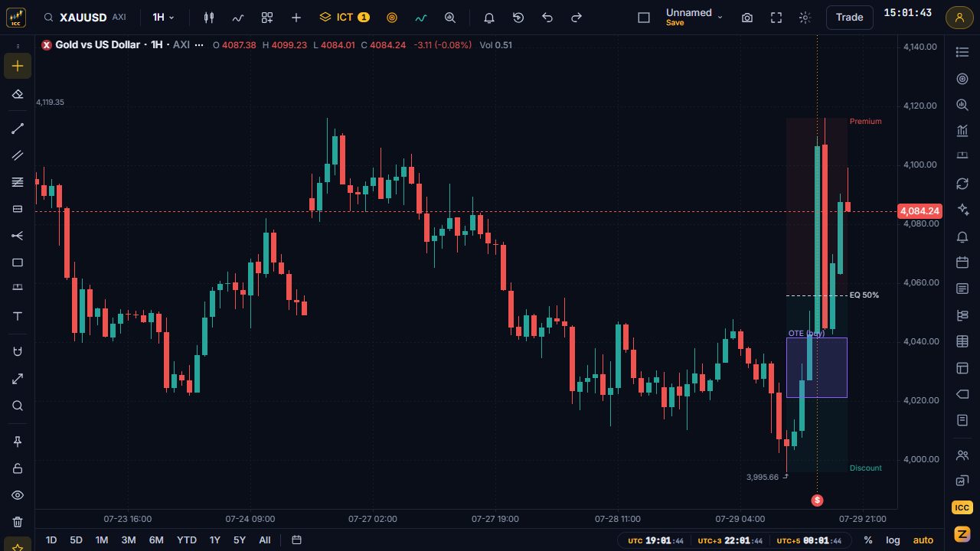Take a chart snapshot with the camera icon
The width and height of the screenshot is (980, 551).
coord(747,18)
